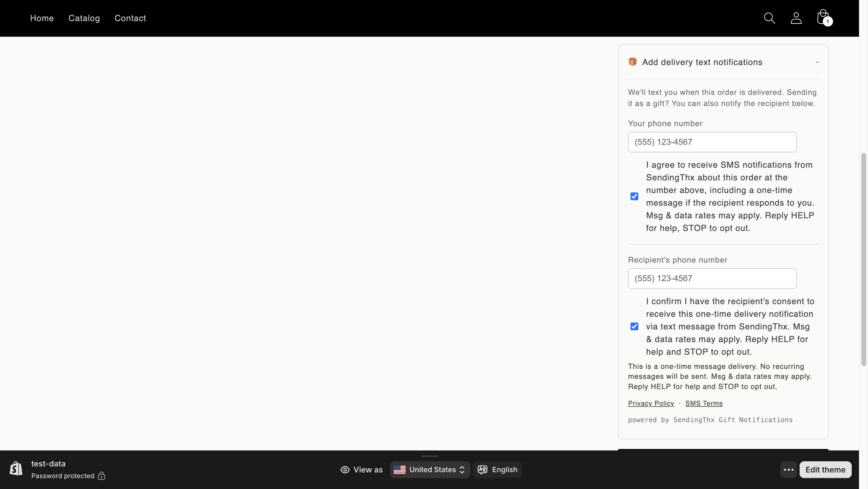Click the United States flag icon
This screenshot has height=489, width=868.
tap(399, 469)
